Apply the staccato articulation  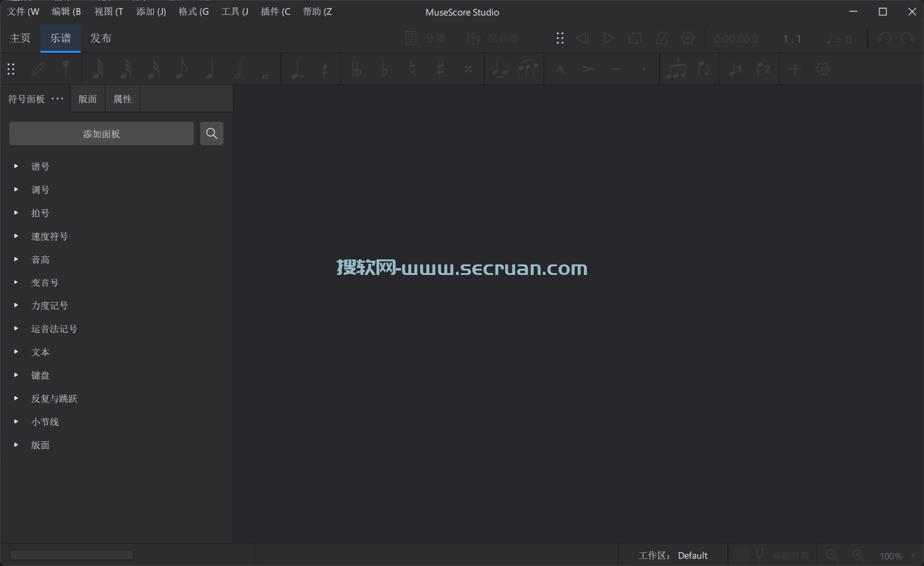click(644, 69)
